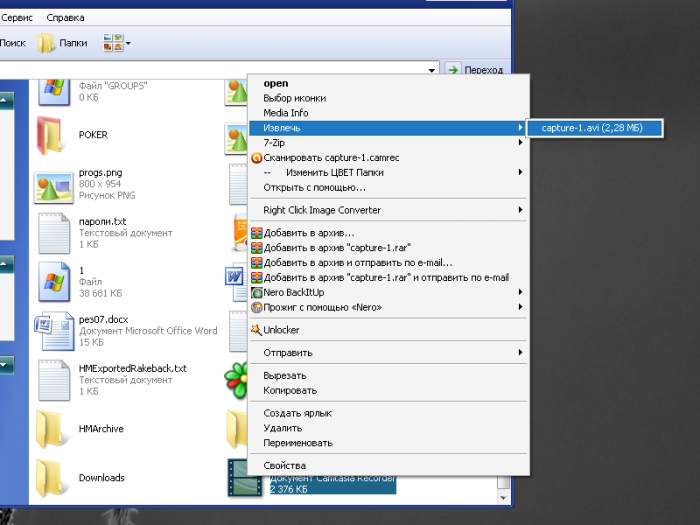
Task: Select the POKER folder name text
Action: click(x=93, y=135)
